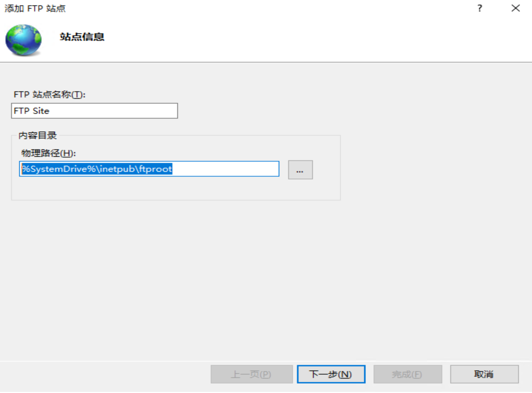Browse for physical path with ellipsis button

[300, 170]
